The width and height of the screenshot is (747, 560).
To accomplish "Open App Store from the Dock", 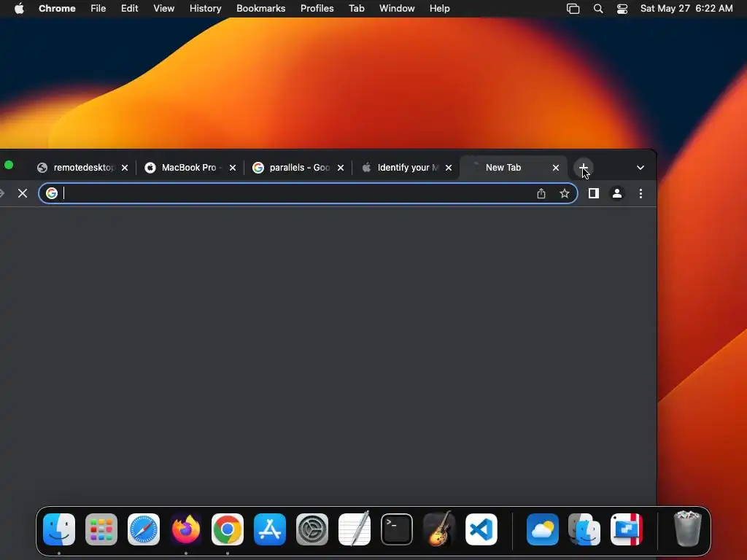I will click(270, 529).
